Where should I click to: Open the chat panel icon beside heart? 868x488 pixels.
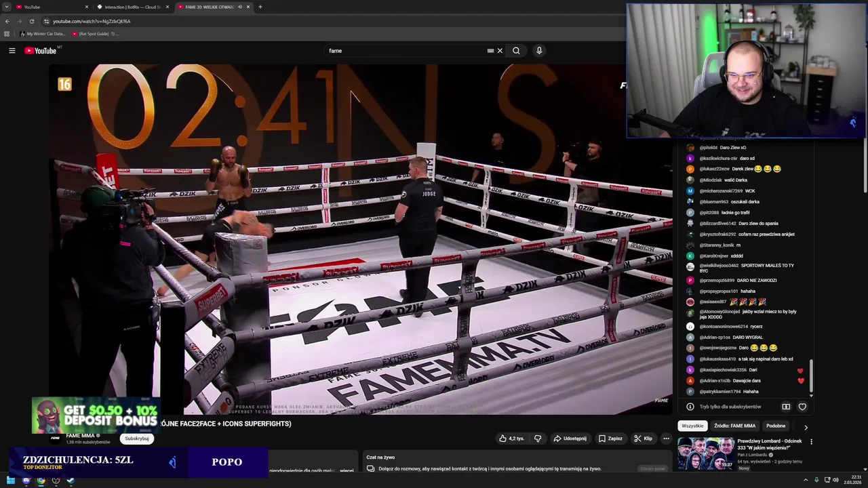786,407
